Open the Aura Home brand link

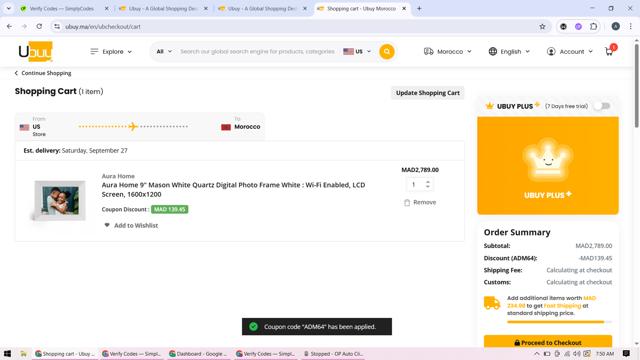tap(118, 176)
